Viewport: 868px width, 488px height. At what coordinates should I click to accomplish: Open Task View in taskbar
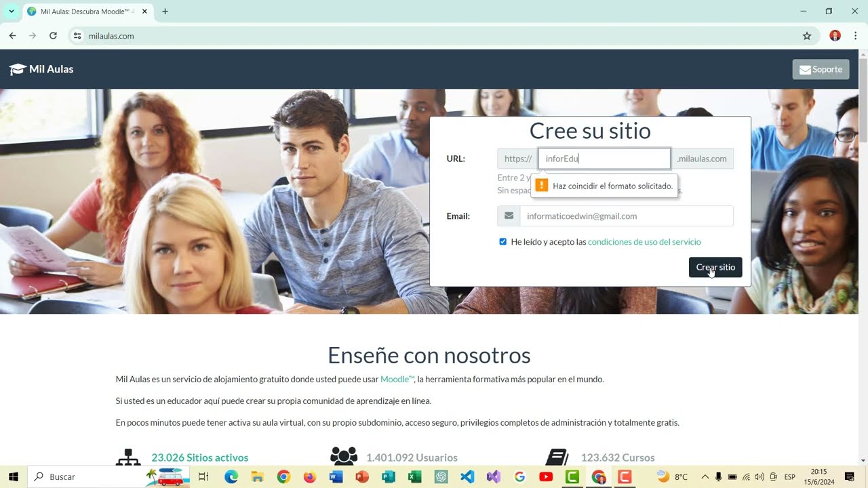tap(203, 477)
